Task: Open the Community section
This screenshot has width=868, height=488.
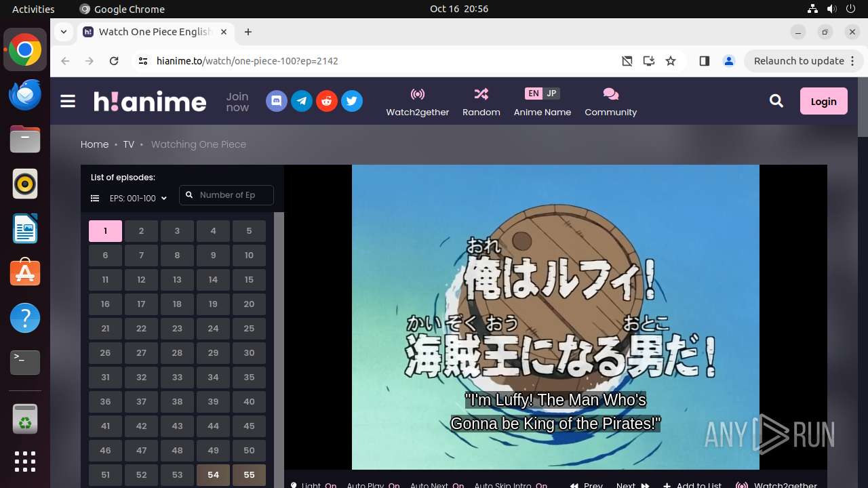Action: tap(611, 102)
